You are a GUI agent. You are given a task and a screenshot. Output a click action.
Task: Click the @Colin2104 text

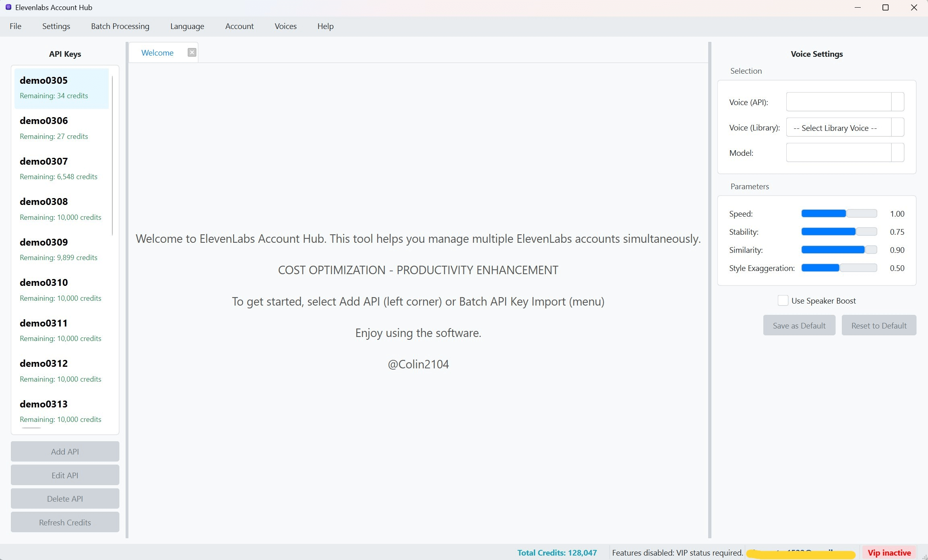(418, 364)
